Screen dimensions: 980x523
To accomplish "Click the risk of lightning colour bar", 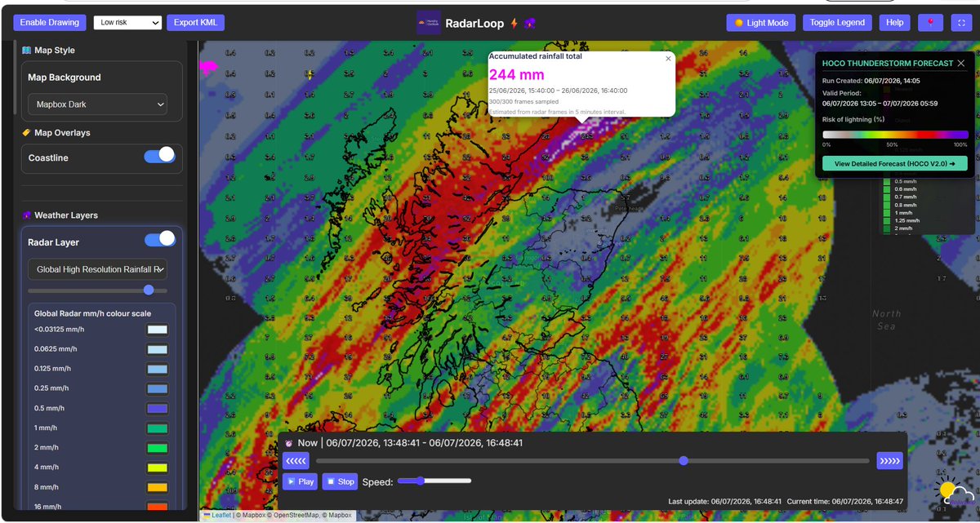I will pyautogui.click(x=895, y=135).
